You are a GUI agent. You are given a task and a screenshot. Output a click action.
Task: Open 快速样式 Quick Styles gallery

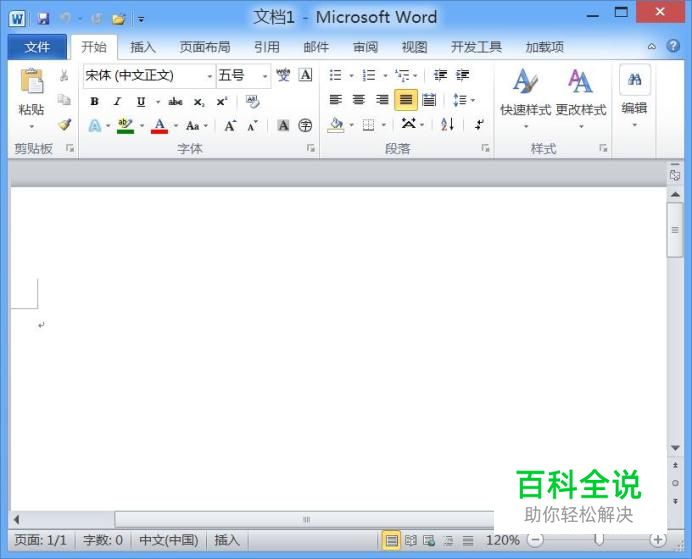click(525, 99)
